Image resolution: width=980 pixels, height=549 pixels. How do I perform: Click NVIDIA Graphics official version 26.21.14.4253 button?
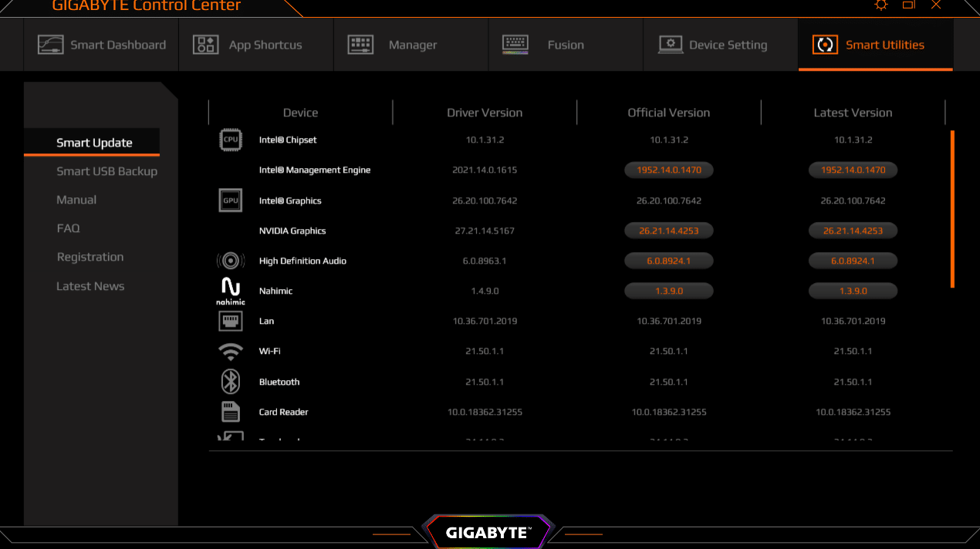click(x=669, y=231)
